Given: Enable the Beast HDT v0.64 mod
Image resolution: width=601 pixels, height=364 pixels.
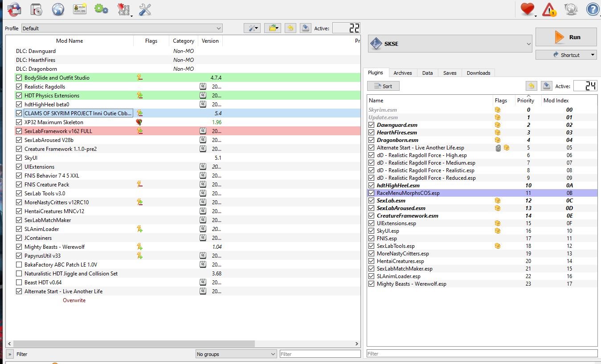Looking at the screenshot, I should pyautogui.click(x=19, y=282).
